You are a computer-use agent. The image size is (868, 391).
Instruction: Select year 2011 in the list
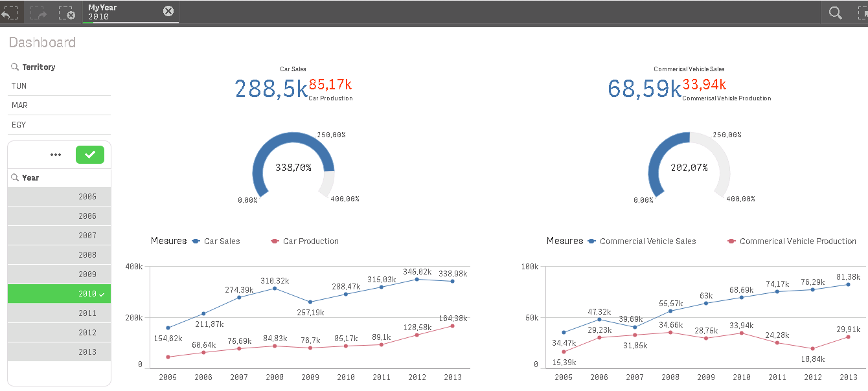59,313
